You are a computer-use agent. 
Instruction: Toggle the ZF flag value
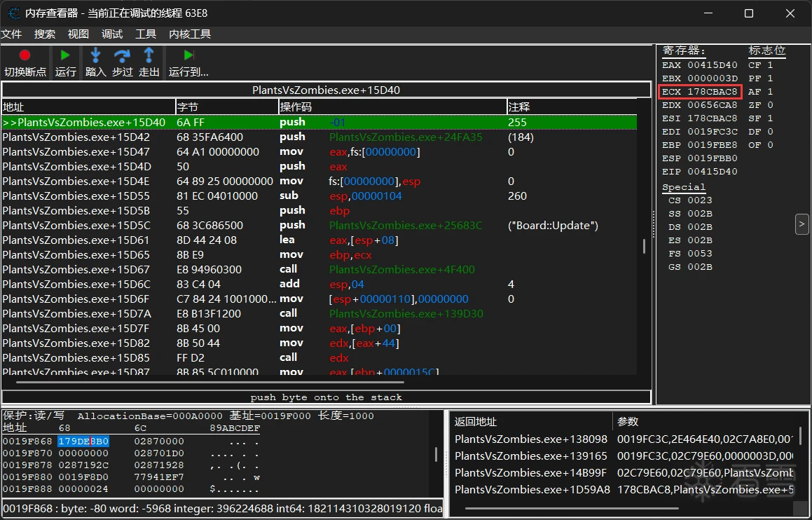[760, 105]
